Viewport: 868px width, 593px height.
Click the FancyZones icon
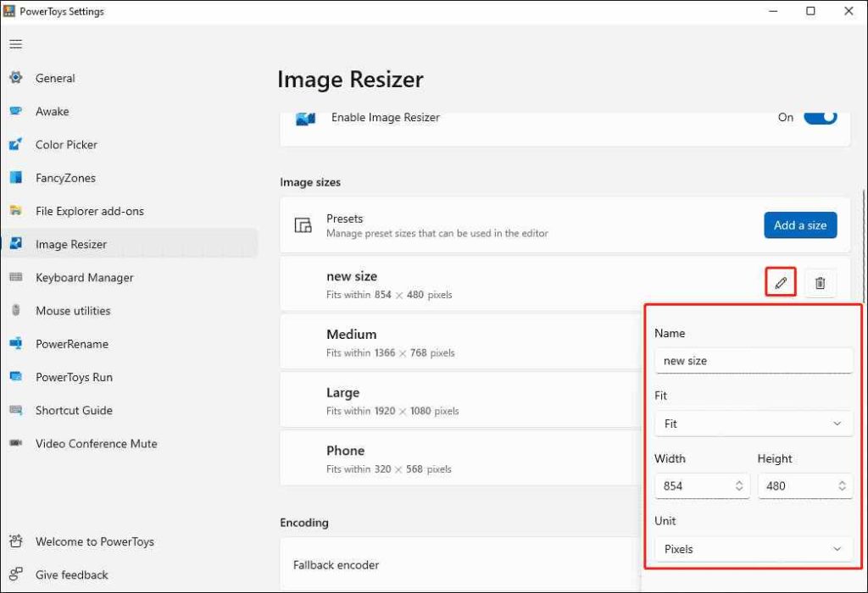[16, 178]
